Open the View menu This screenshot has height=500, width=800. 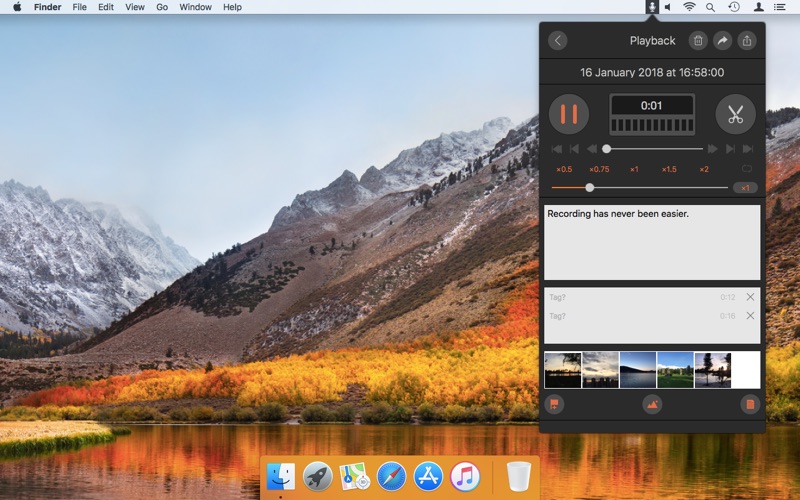pos(135,7)
